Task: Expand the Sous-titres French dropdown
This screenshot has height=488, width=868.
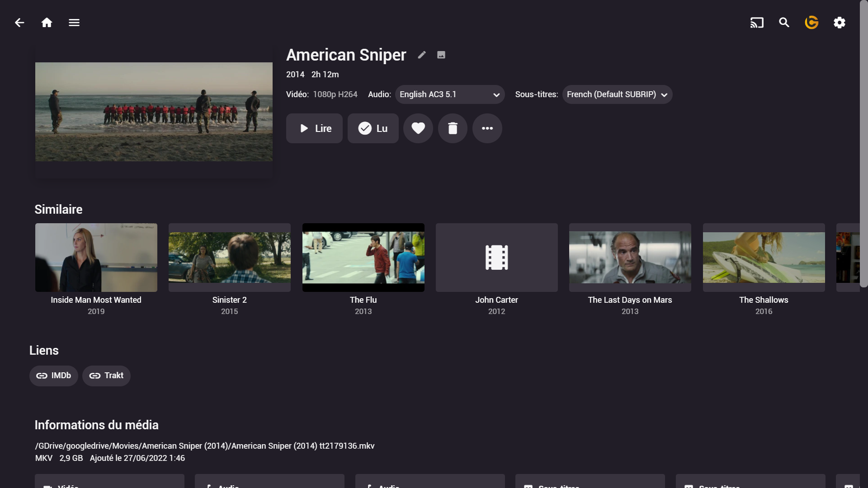Action: (617, 94)
